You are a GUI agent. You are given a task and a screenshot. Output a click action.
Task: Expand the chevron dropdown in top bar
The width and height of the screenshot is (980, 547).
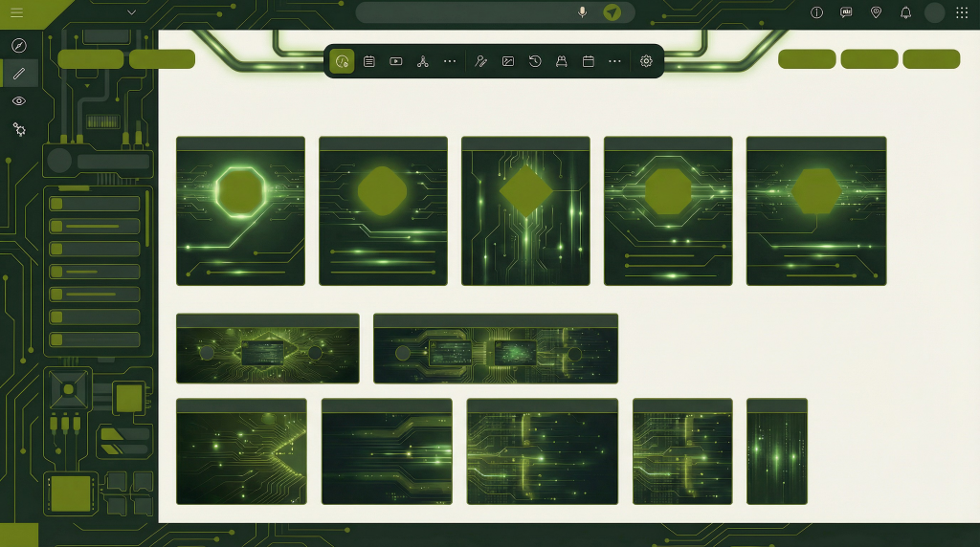coord(131,12)
